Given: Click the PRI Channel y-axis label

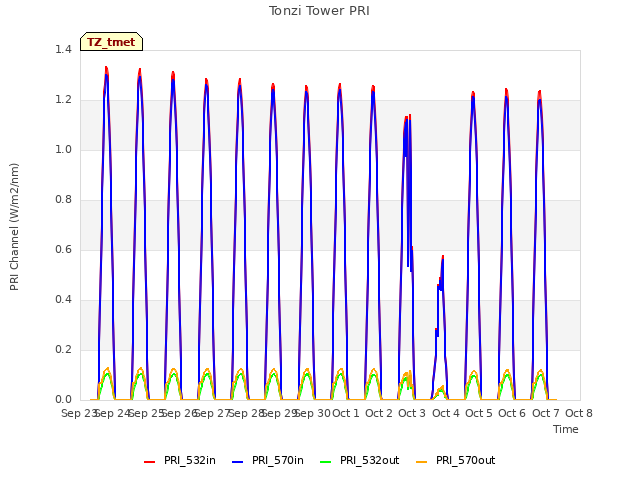Looking at the screenshot, I should (x=14, y=227).
